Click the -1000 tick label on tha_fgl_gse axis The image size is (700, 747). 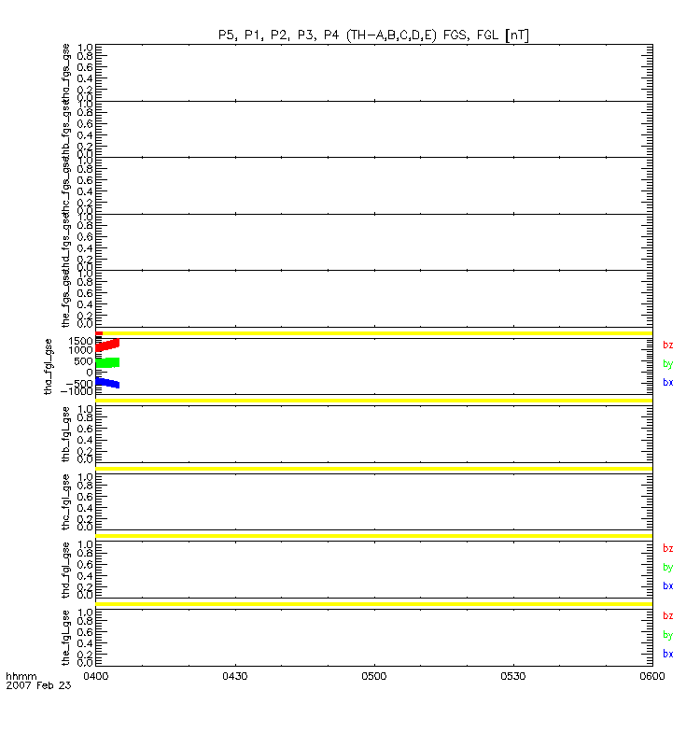pos(77,391)
